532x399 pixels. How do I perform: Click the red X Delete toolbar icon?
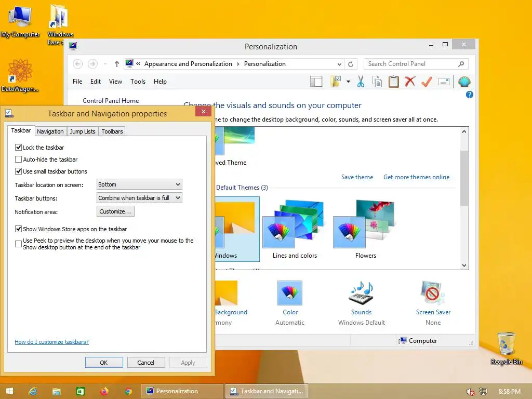tap(410, 82)
